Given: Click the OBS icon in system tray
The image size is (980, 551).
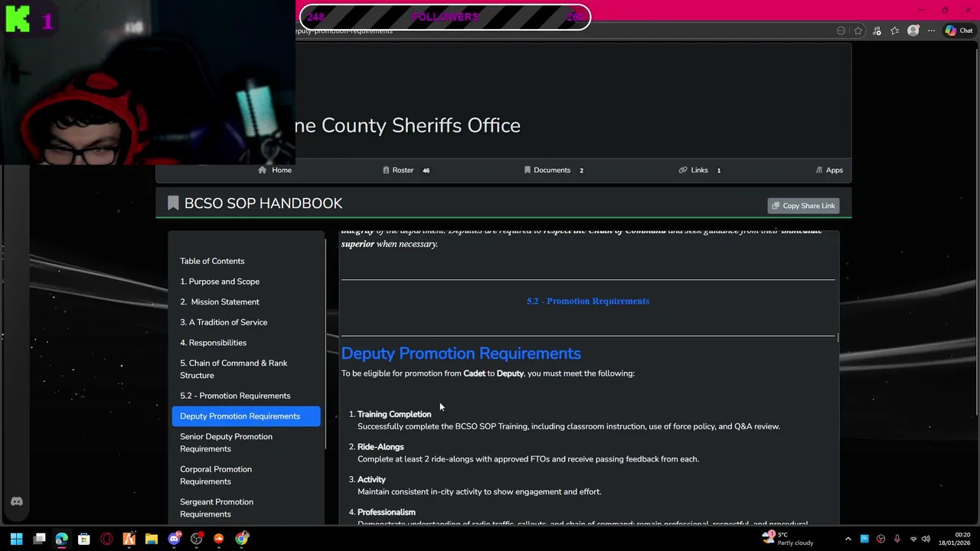Looking at the screenshot, I should pyautogui.click(x=880, y=539).
